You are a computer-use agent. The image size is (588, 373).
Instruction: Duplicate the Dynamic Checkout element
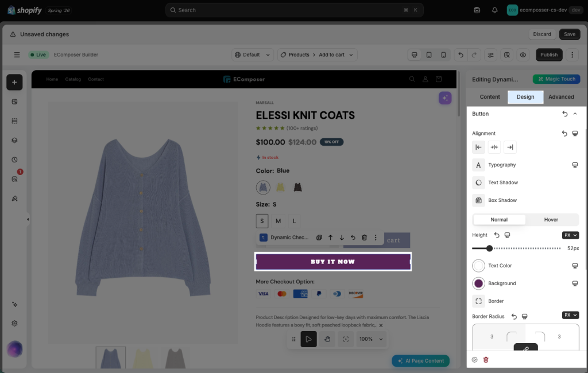click(319, 238)
